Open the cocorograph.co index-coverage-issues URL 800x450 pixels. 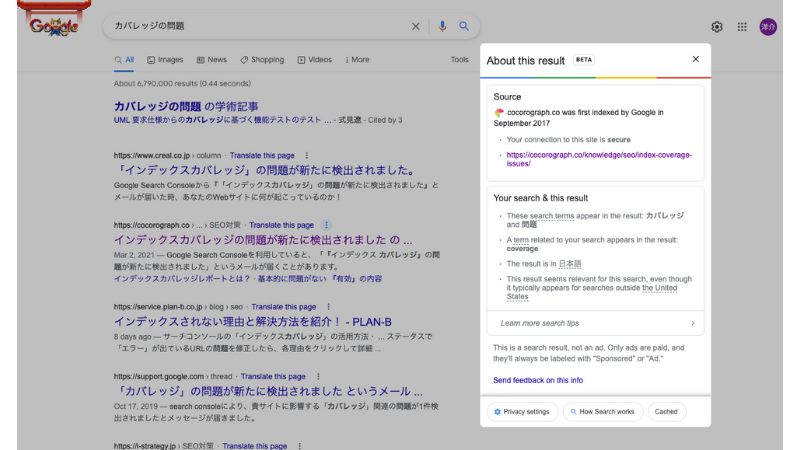(599, 159)
